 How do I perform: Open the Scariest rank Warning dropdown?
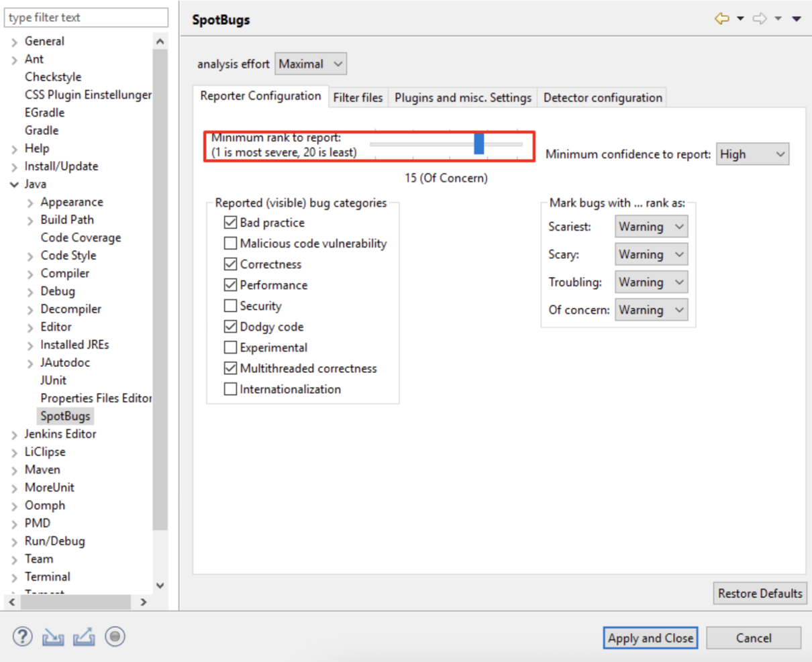click(651, 226)
